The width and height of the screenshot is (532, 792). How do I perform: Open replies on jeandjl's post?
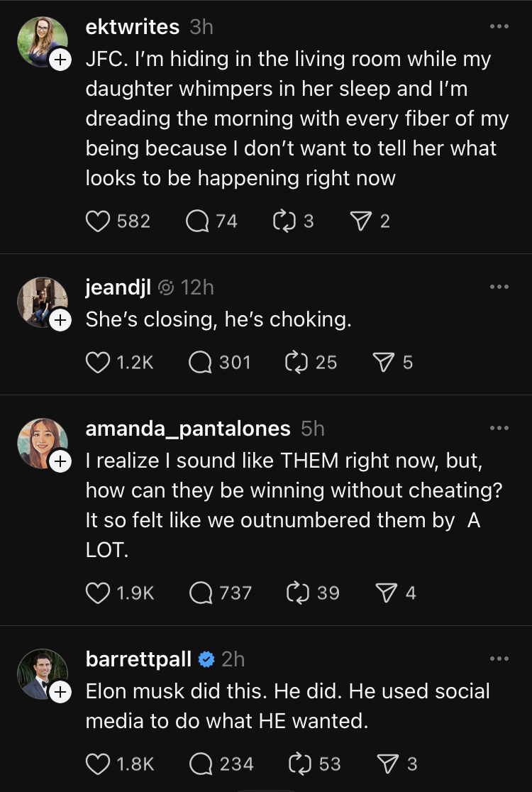coord(201,363)
